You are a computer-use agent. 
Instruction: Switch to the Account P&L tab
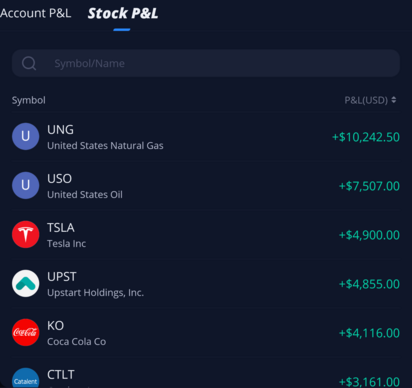click(x=35, y=13)
